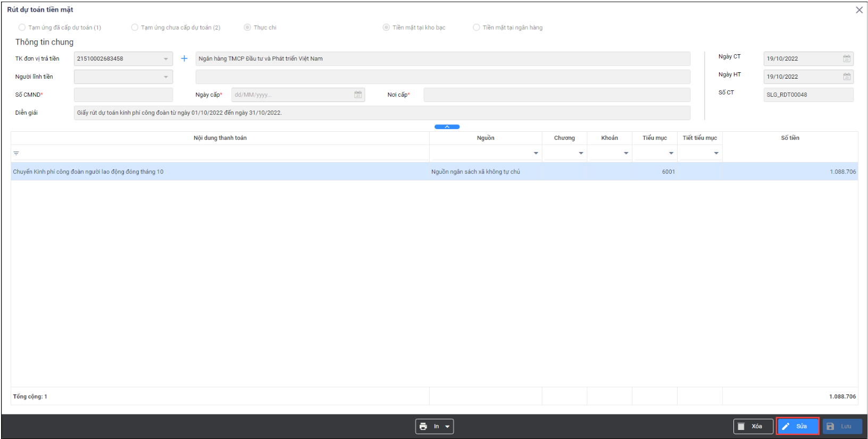Sort by Tiết tiểu mục column header
868x439 pixels.
point(700,138)
